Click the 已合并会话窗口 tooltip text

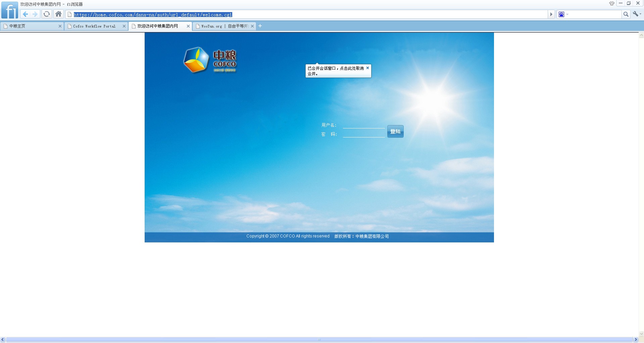336,71
